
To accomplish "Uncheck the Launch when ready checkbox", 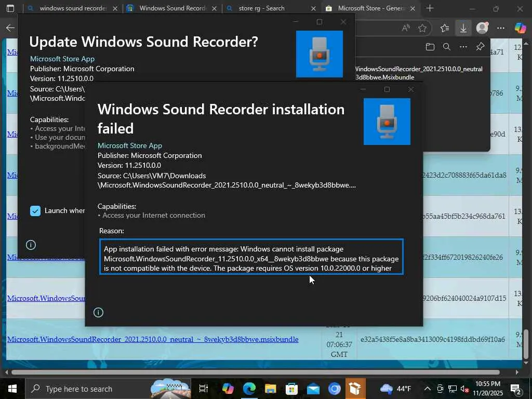I will tap(35, 211).
